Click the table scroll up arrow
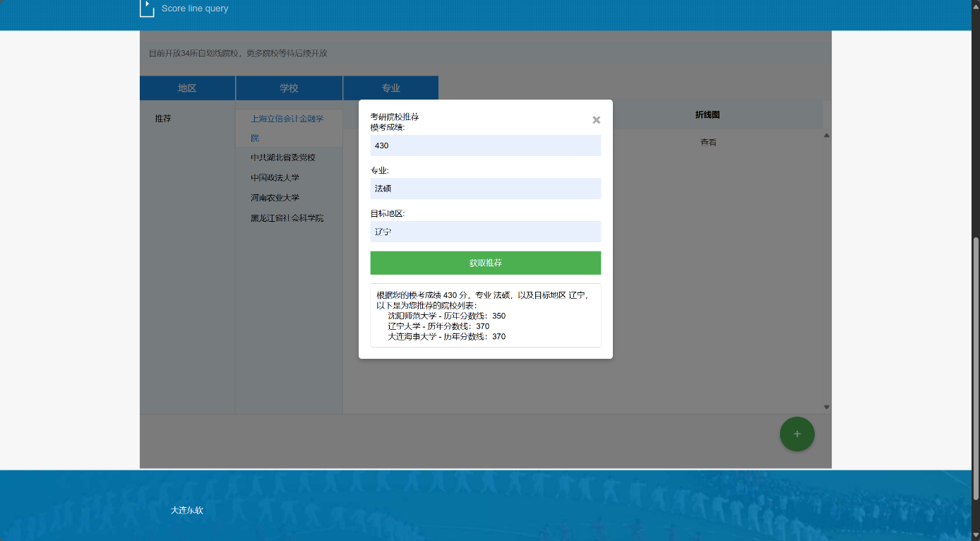The image size is (980, 541). click(x=826, y=135)
